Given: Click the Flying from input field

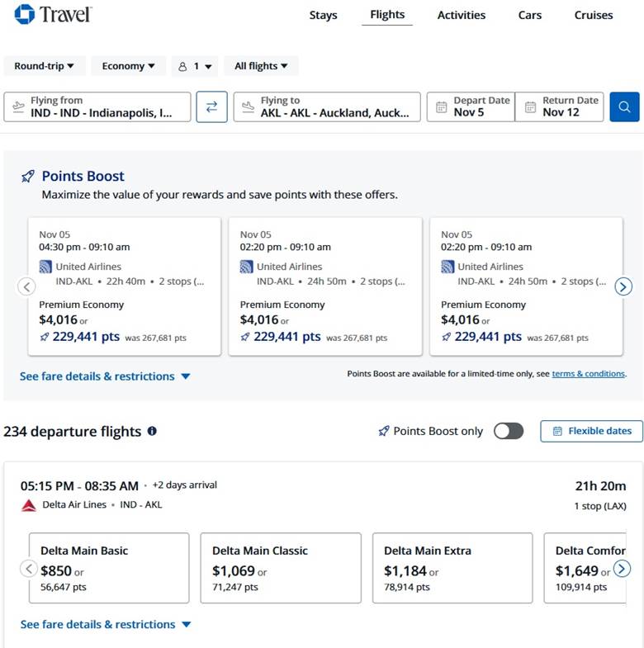Looking at the screenshot, I should pos(97,106).
